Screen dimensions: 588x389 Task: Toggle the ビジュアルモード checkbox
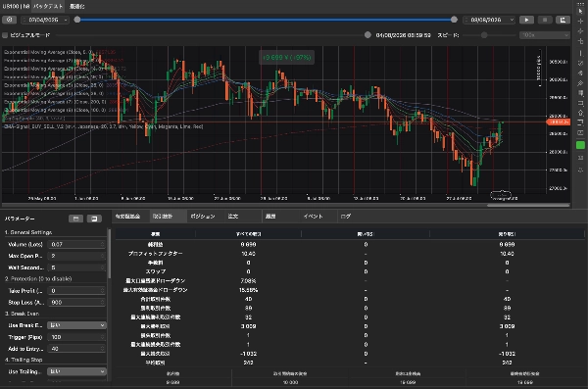5,35
